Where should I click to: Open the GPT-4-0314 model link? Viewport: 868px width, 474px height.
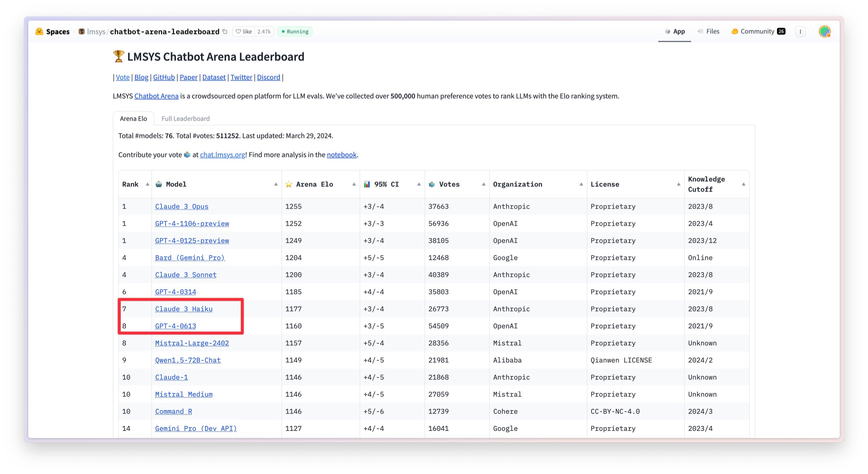coord(176,292)
